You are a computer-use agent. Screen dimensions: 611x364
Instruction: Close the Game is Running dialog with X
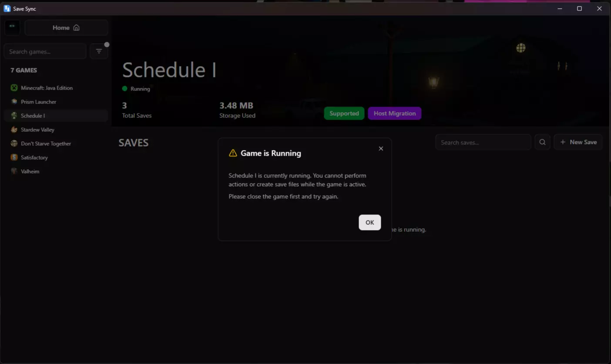(x=381, y=149)
